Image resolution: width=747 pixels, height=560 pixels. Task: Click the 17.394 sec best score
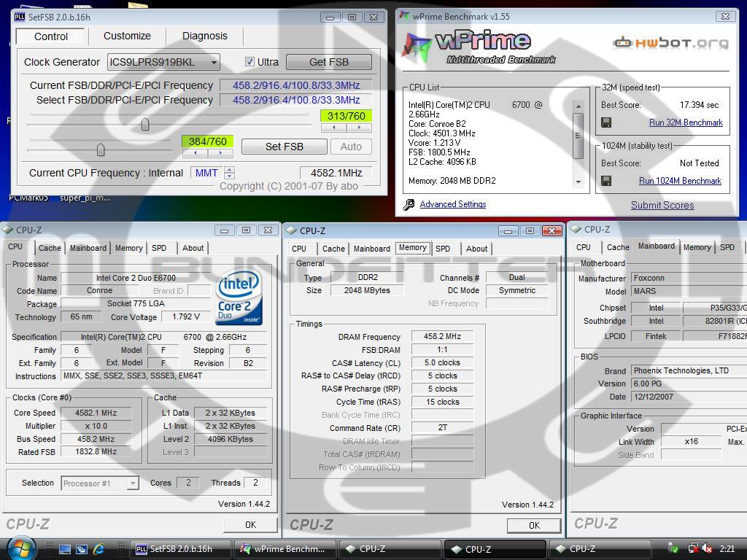pyautogui.click(x=699, y=105)
